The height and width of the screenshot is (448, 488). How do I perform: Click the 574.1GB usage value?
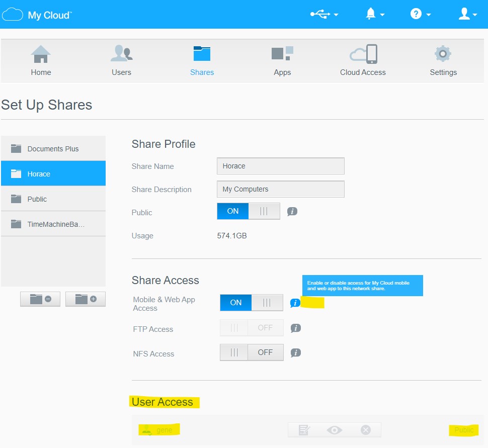pyautogui.click(x=232, y=236)
